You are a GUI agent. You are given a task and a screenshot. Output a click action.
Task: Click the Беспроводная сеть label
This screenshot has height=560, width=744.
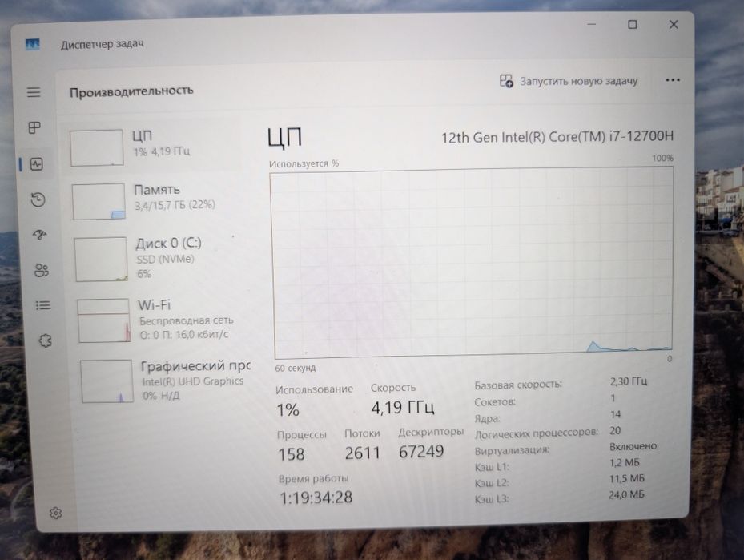point(186,320)
